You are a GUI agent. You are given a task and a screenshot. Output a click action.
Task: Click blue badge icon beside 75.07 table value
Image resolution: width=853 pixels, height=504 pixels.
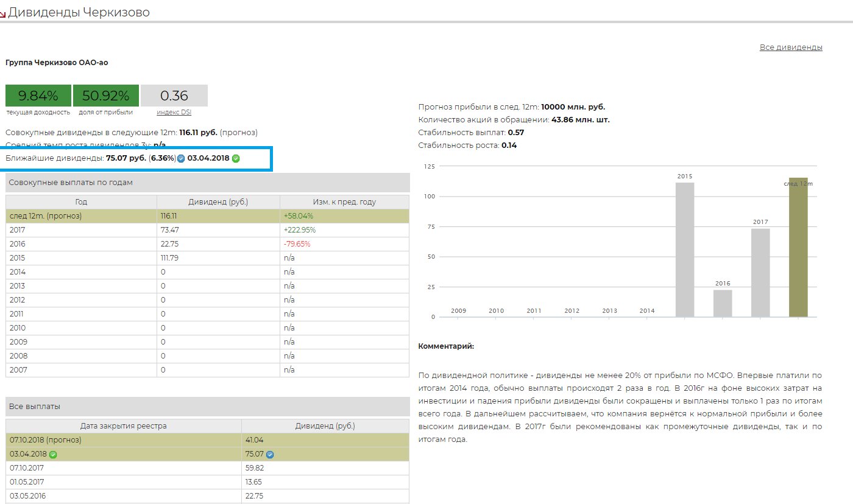pos(270,454)
